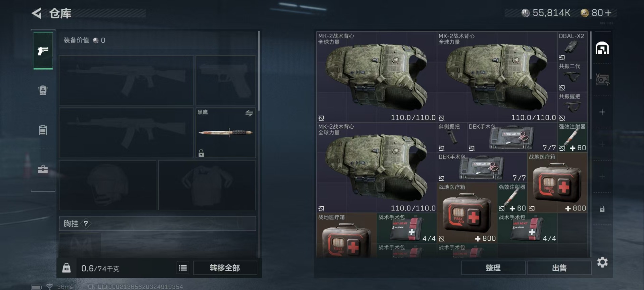Select the 黑鹰 knife slot
The image size is (644, 290).
coord(226,133)
